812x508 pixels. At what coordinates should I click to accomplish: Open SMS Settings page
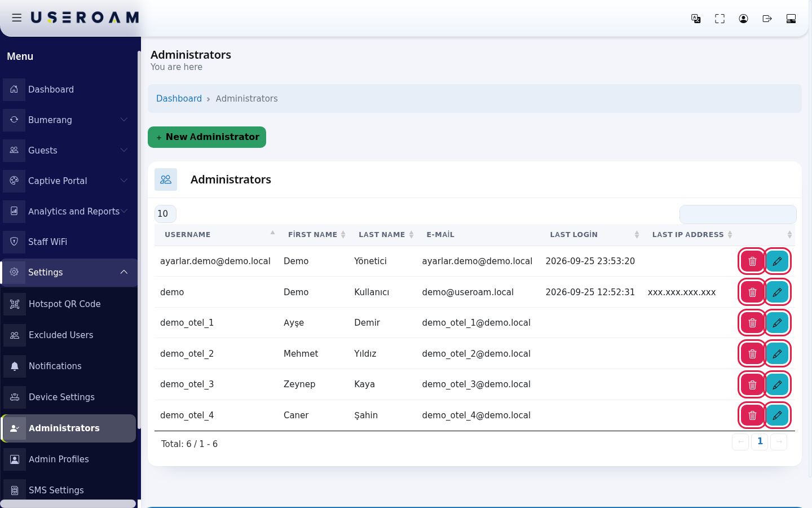[69, 490]
